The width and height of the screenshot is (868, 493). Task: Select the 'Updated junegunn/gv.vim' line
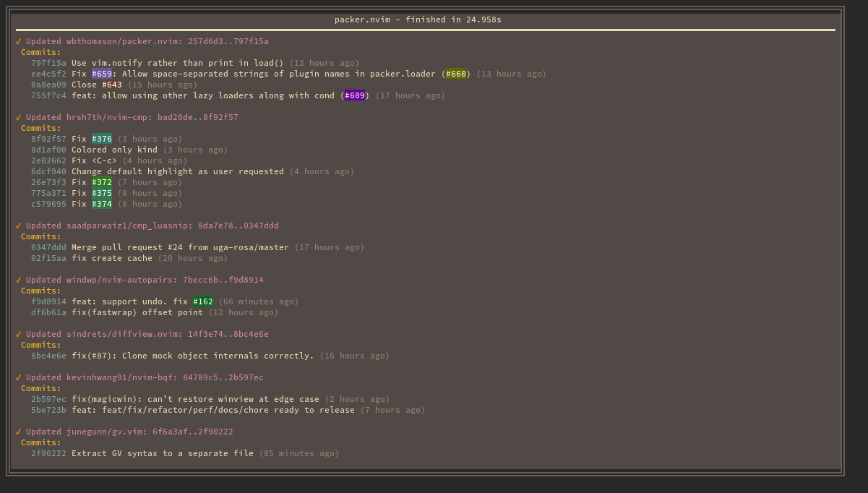pos(129,432)
